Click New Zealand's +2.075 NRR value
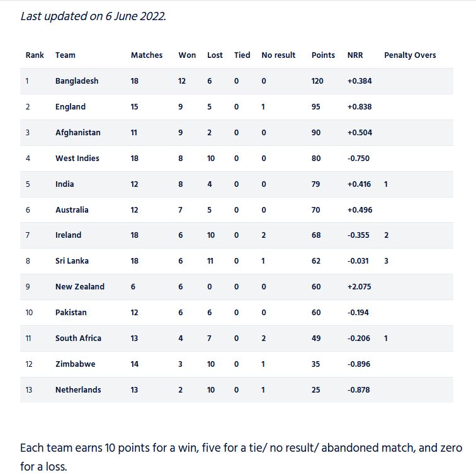This screenshot has width=476, height=475. [x=359, y=287]
